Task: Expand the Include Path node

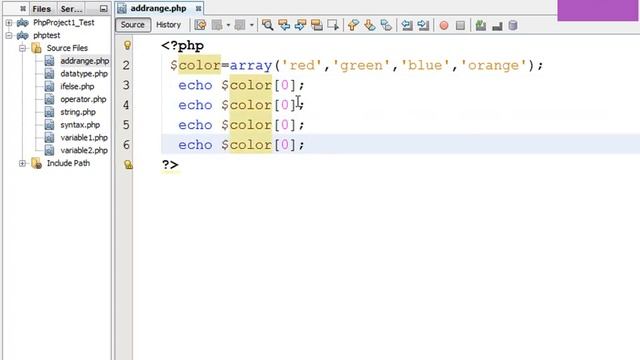Action: [x=22, y=163]
